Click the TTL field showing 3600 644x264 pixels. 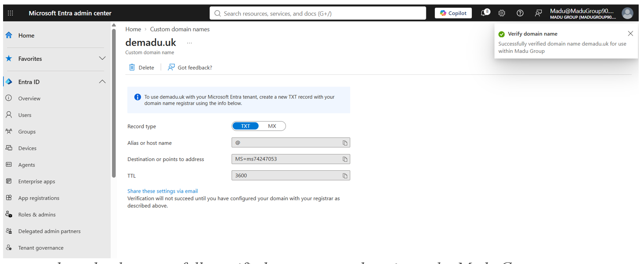(x=291, y=175)
